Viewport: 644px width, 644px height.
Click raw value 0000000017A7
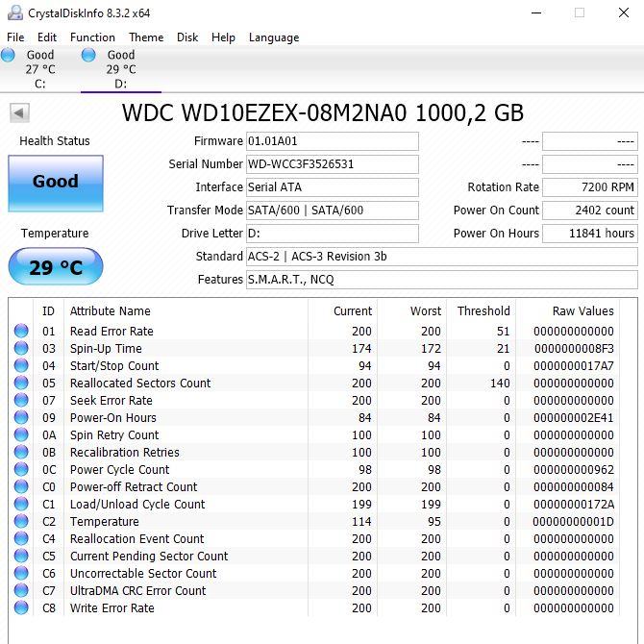tap(574, 365)
